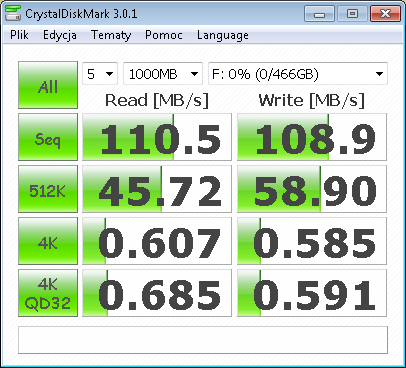The width and height of the screenshot is (406, 368).
Task: Select the 512K write value 58.90
Action: [312, 189]
